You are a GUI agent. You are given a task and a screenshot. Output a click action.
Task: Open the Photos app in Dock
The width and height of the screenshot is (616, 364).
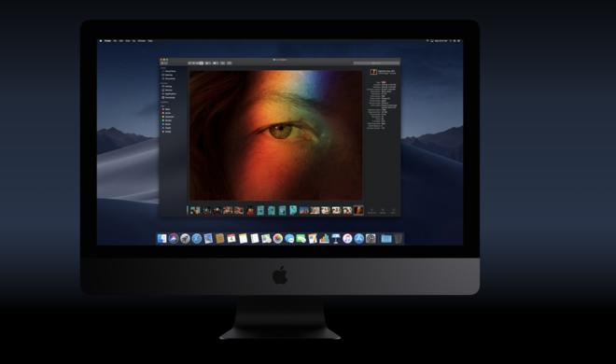coord(278,238)
